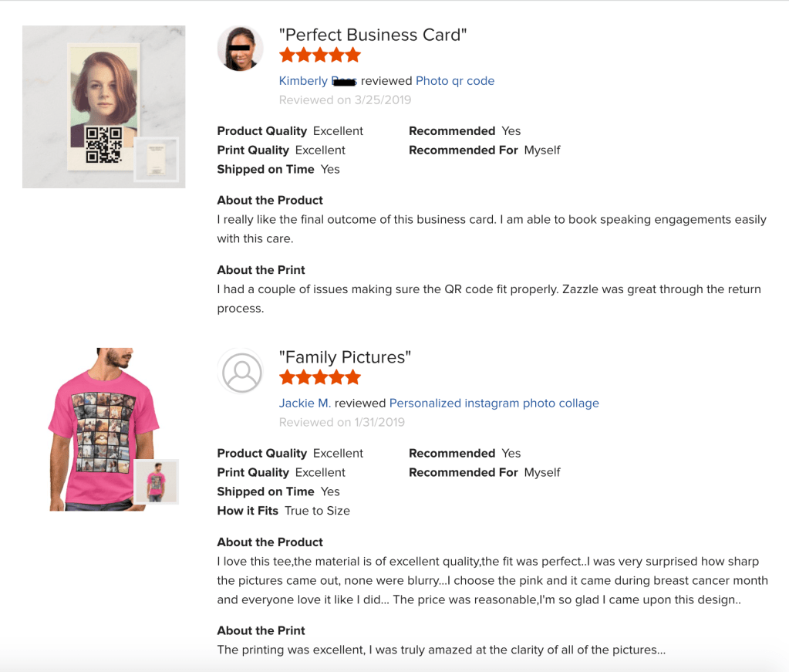Click first star of Perfect Business Card rating

click(x=287, y=55)
